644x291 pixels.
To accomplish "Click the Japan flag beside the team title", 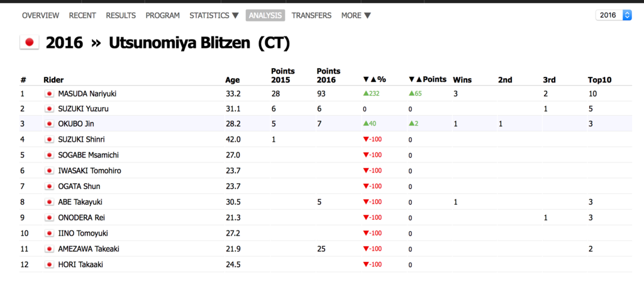I will [29, 42].
